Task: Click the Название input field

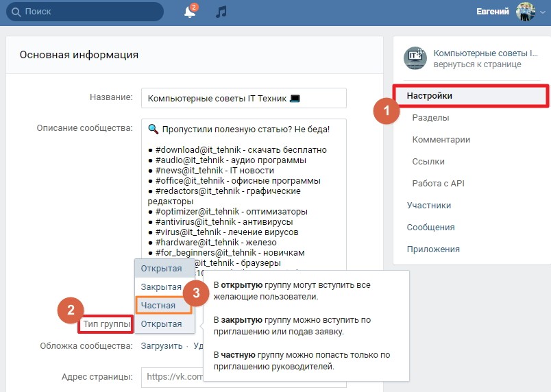Action: pos(244,98)
